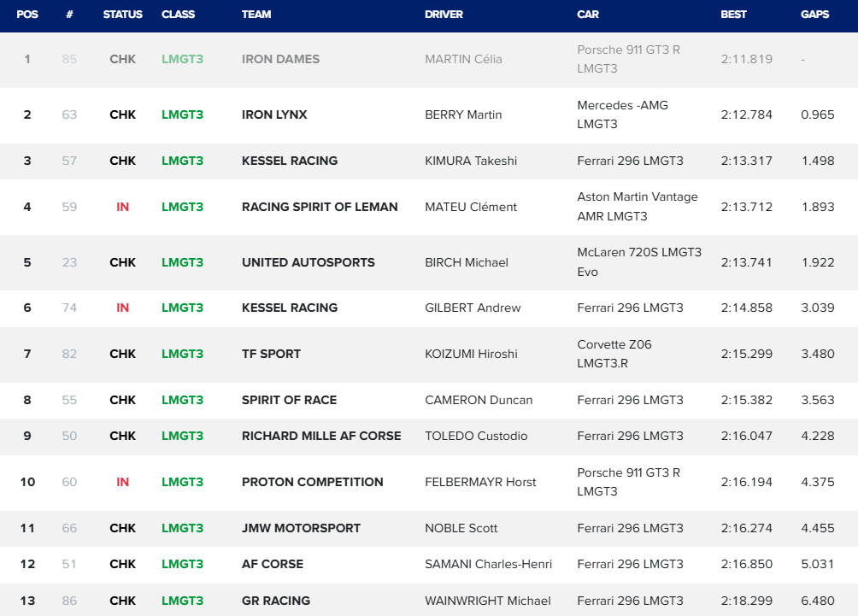Screen dimensions: 858x616
Task: Click best time 2:14.858
Action: pyautogui.click(x=746, y=308)
